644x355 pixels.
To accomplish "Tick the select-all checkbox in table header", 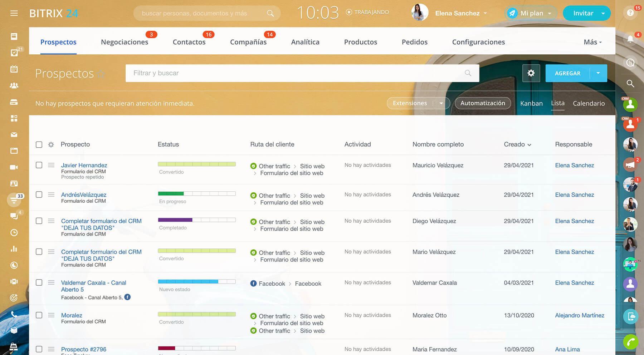I will 39,144.
